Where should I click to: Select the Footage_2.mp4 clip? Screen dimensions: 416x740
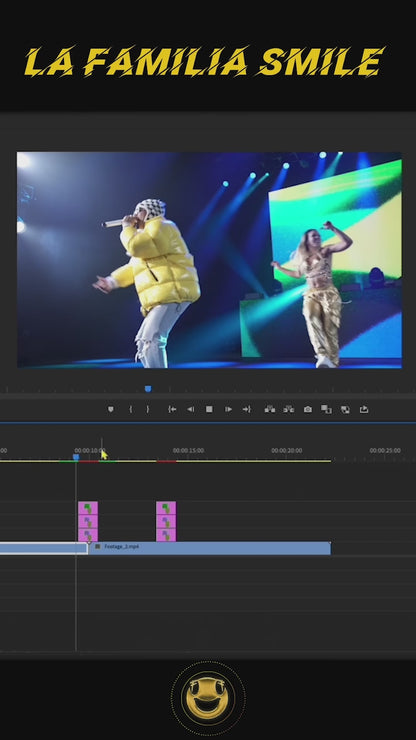pos(209,548)
